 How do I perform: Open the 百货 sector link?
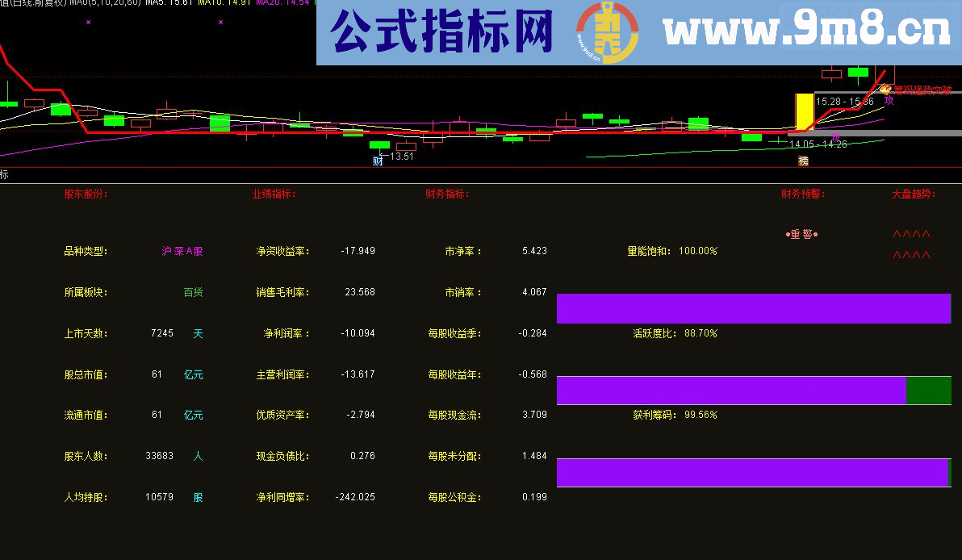(x=192, y=292)
